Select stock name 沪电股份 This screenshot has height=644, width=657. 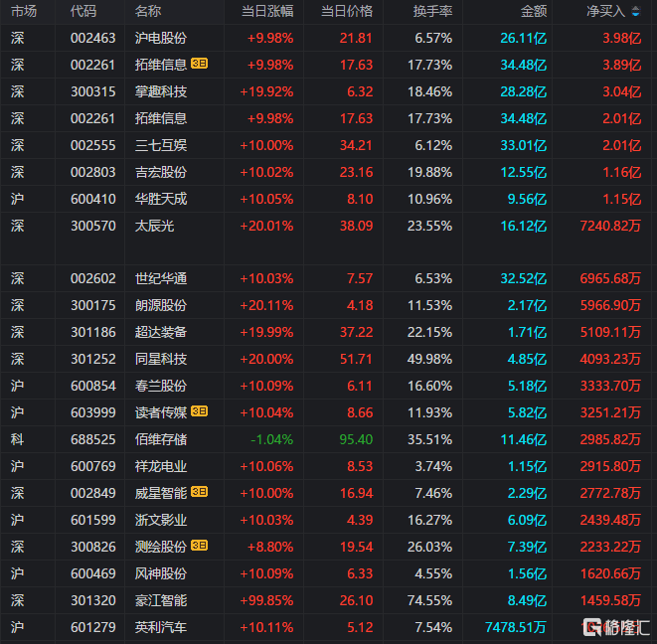[161, 38]
